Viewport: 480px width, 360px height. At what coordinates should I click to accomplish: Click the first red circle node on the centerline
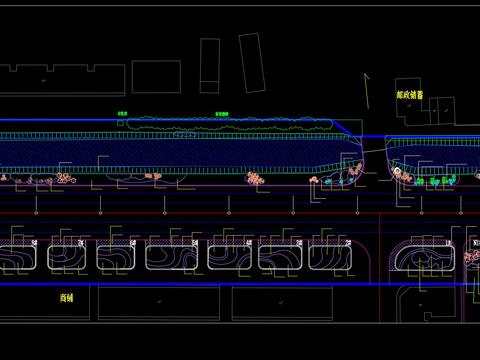36,213
